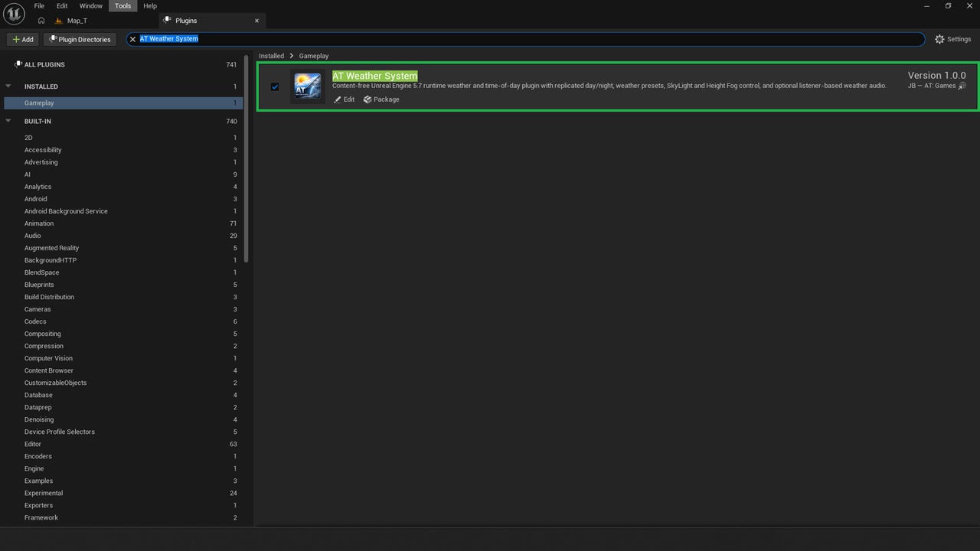Viewport: 980px width, 551px height.
Task: Click the creator link icon next to AT: Games
Action: point(962,86)
